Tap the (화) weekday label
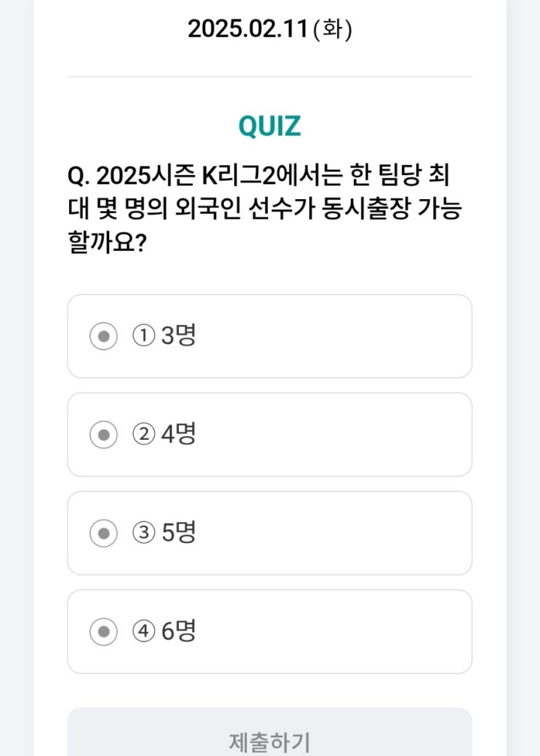The height and width of the screenshot is (756, 540). (332, 31)
